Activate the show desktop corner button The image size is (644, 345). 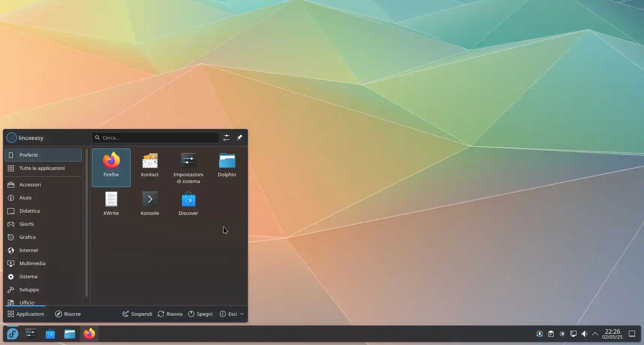point(632,334)
